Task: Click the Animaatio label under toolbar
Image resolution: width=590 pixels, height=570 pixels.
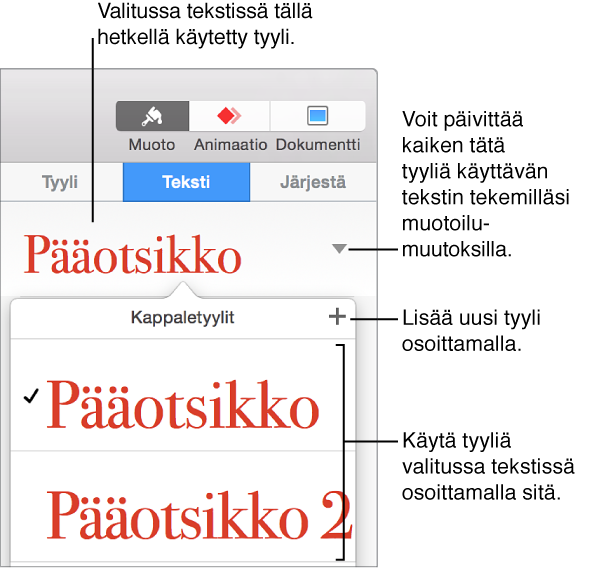Action: (x=230, y=145)
